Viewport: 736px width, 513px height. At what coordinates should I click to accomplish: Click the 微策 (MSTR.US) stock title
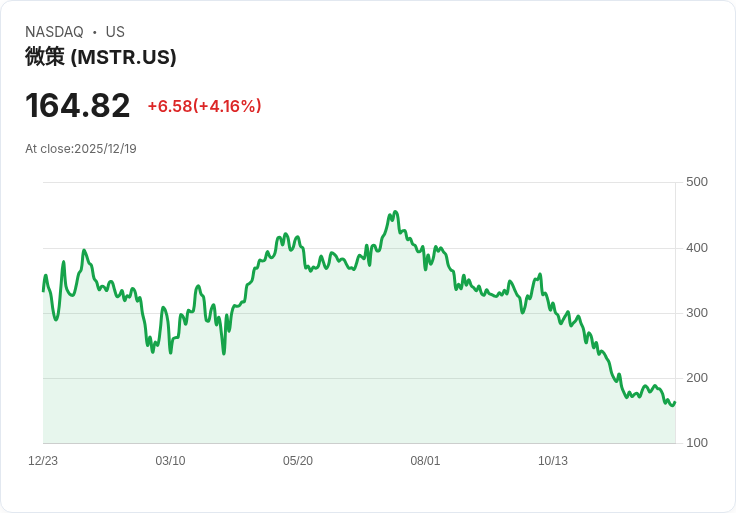point(100,57)
